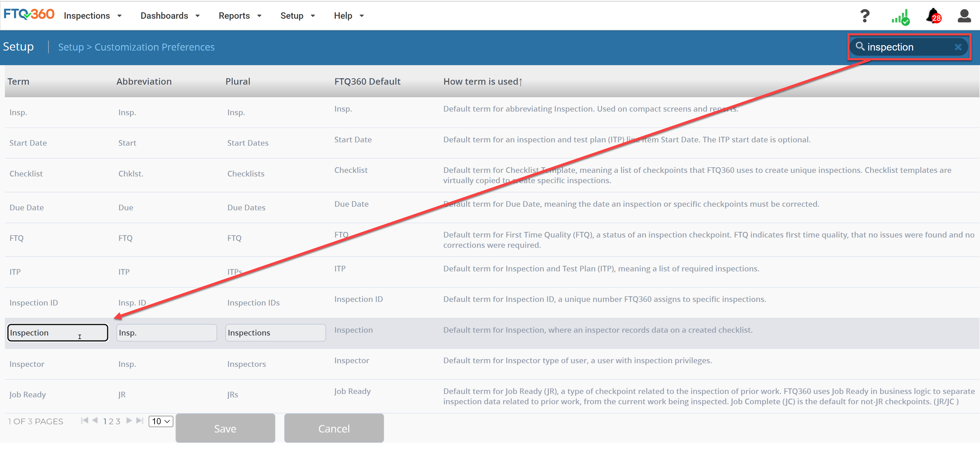The image size is (980, 453).
Task: Click the Save button
Action: point(225,428)
